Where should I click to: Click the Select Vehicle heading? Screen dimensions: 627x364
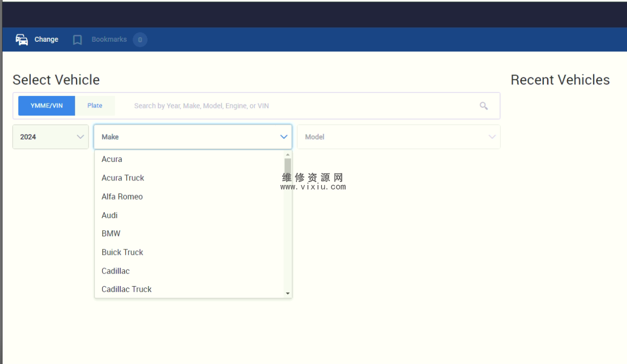56,80
